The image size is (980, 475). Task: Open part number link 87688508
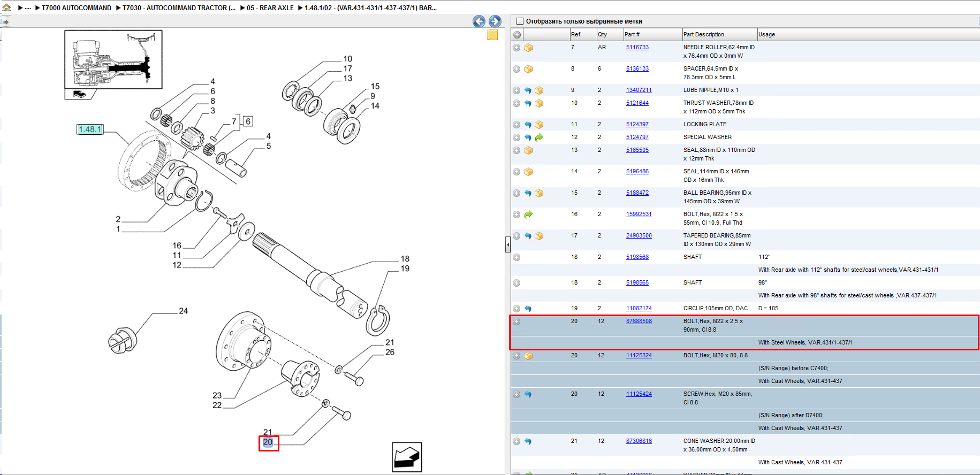point(639,321)
